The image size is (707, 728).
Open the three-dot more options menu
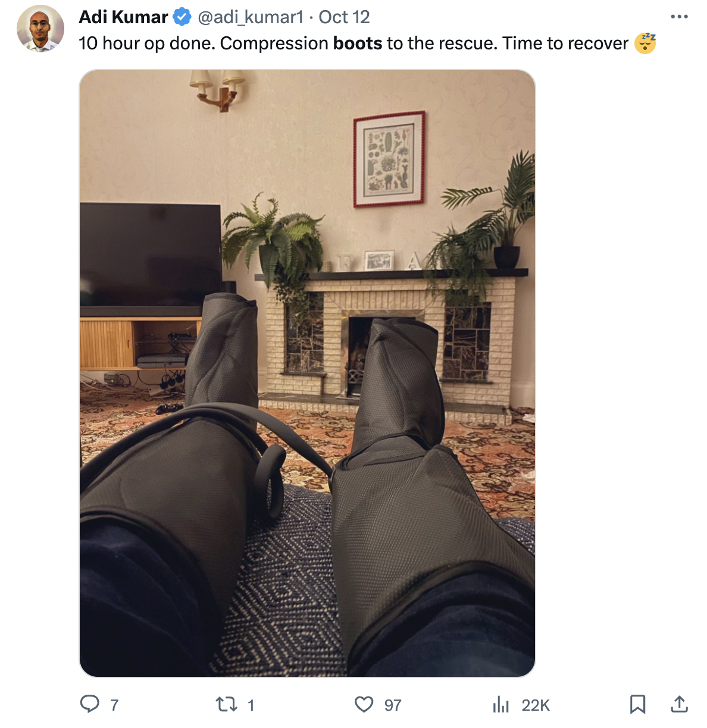click(x=679, y=17)
